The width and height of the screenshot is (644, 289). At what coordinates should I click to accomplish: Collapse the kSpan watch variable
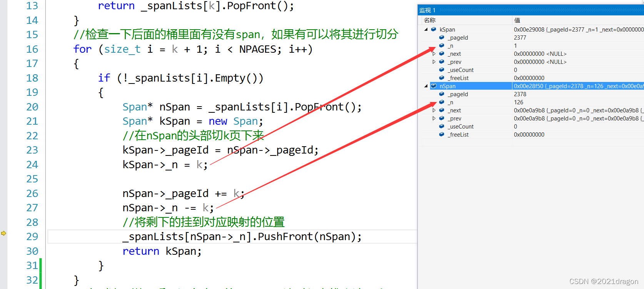click(426, 29)
